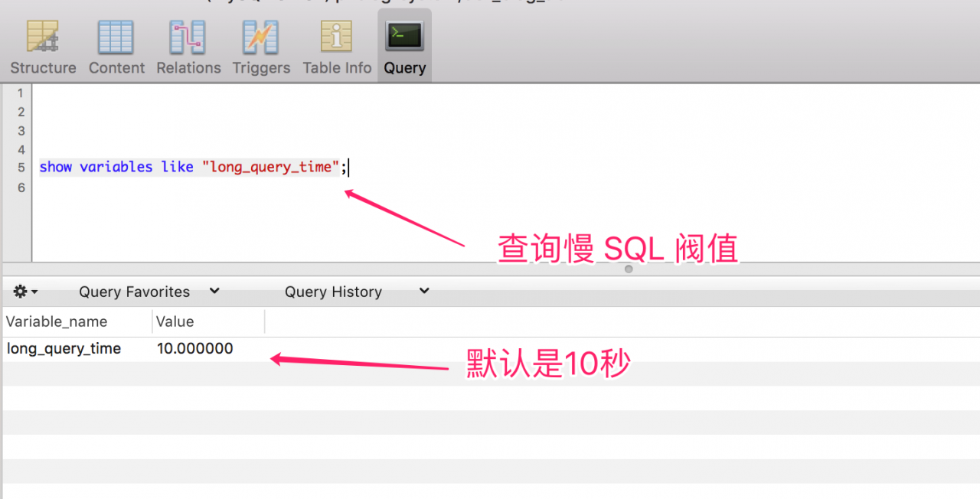Click the "show" keyword in the query
The image size is (980, 499).
56,167
